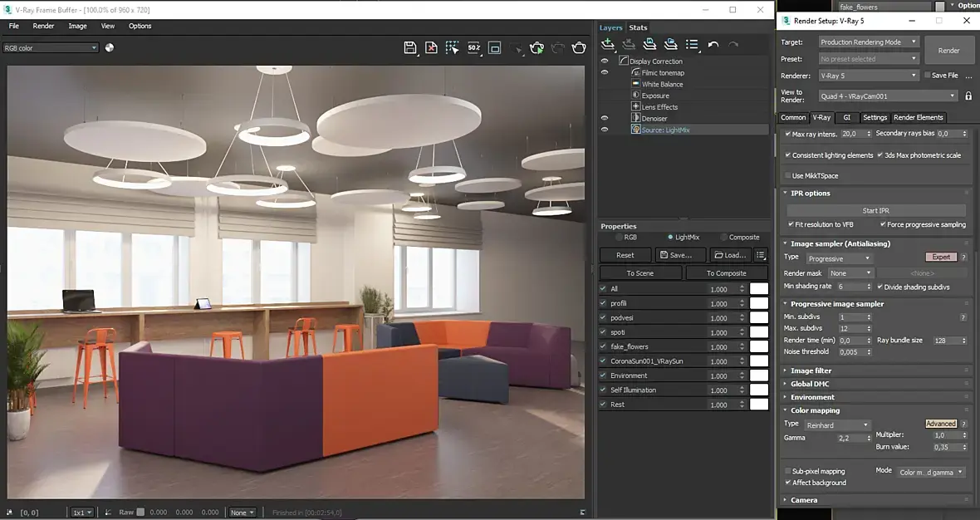The width and height of the screenshot is (980, 520).
Task: Click the Clear image icon with red X
Action: click(431, 47)
